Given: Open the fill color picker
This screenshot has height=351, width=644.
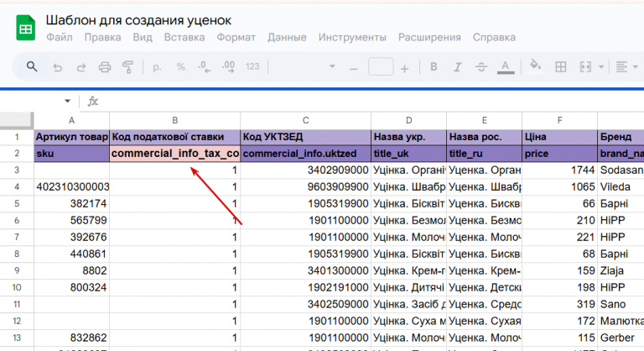Looking at the screenshot, I should [535, 65].
